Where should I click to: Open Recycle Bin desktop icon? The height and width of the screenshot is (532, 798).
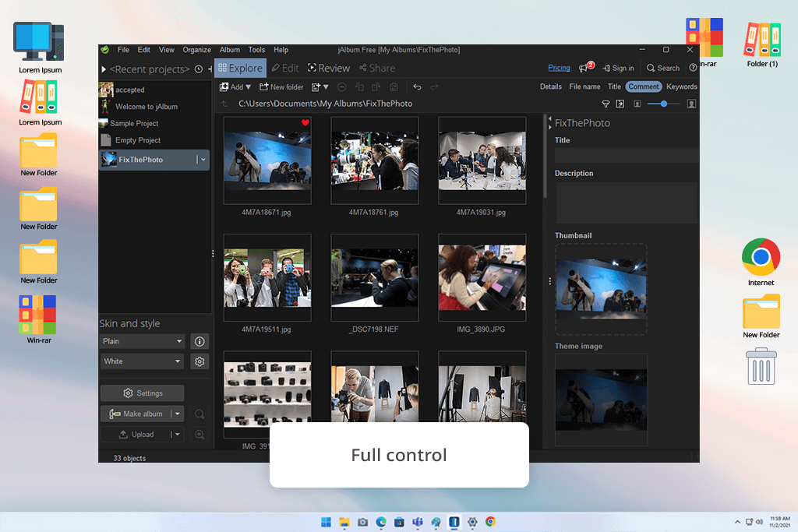pos(761,366)
